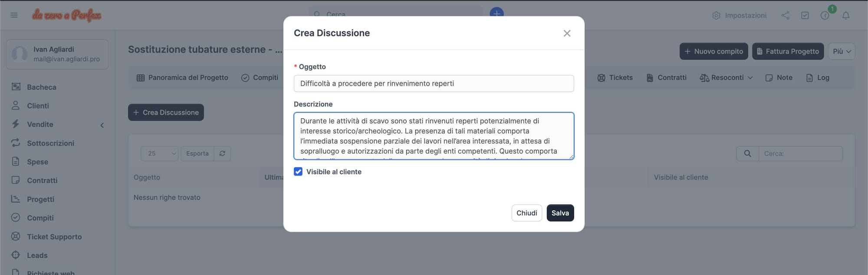This screenshot has height=275, width=868.
Task: Click the Descrizione text area
Action: pos(434,136)
